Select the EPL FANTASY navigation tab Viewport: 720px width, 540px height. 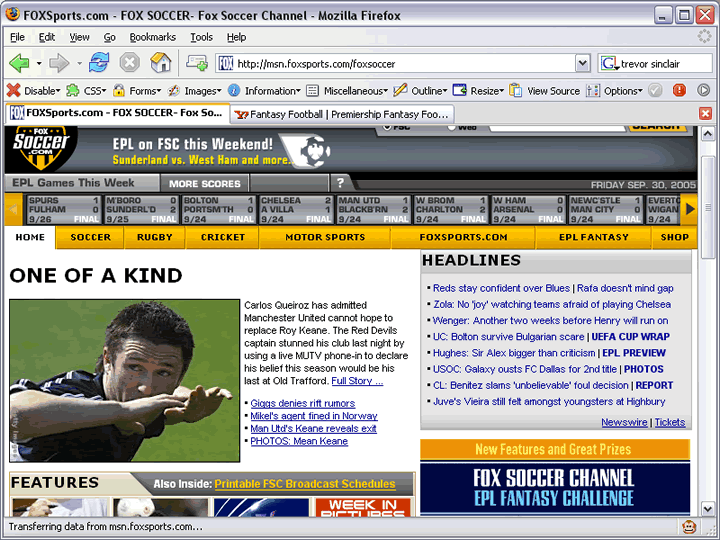[594, 237]
